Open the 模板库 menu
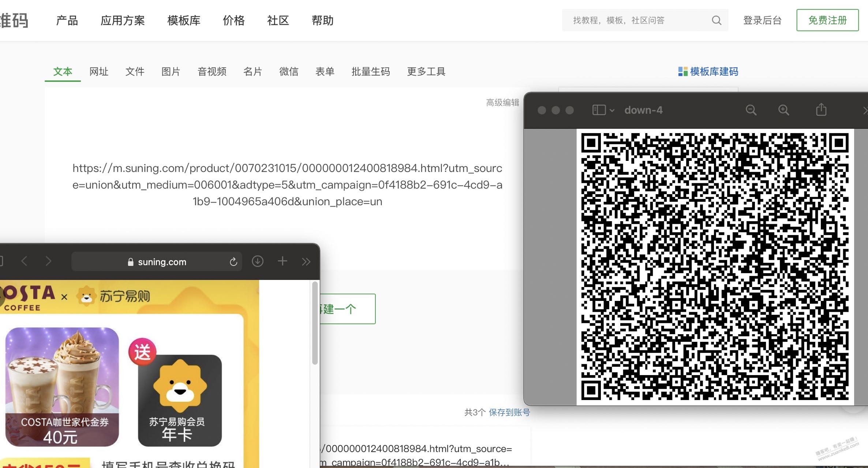This screenshot has height=468, width=868. pyautogui.click(x=184, y=20)
